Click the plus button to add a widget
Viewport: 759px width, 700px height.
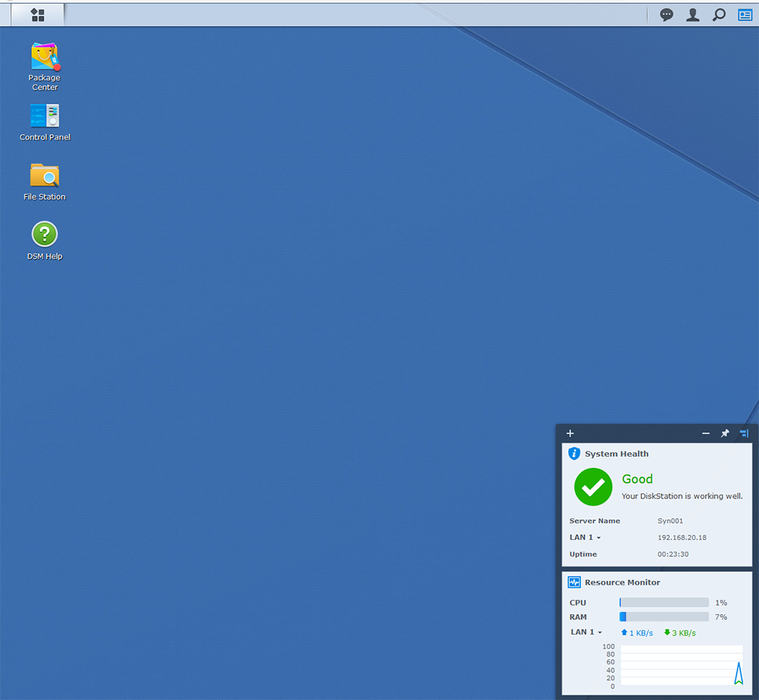coord(570,433)
